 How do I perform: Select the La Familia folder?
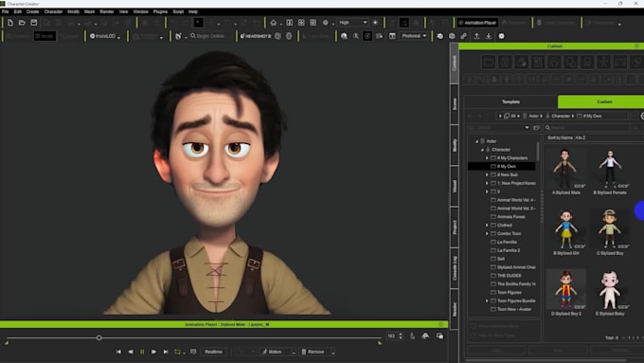pyautogui.click(x=507, y=242)
